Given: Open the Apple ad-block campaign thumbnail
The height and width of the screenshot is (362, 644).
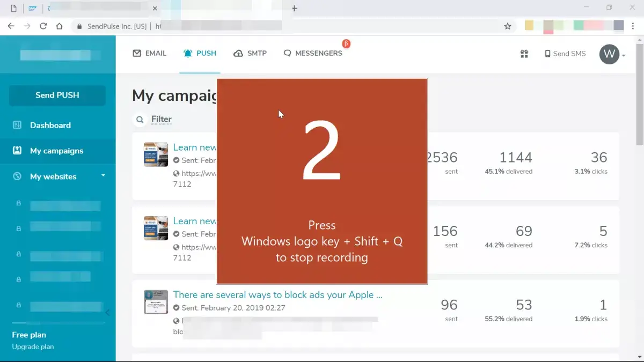Looking at the screenshot, I should [156, 302].
